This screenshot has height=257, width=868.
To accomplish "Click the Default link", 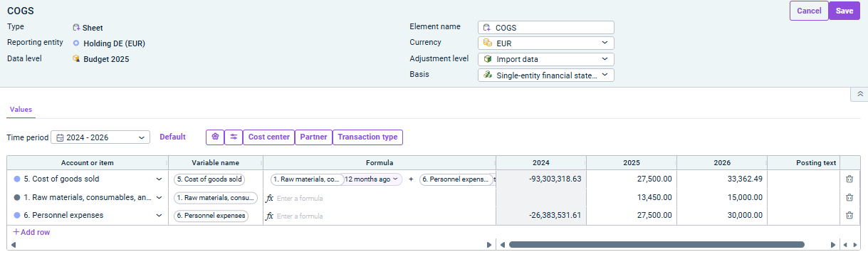I will click(x=172, y=137).
